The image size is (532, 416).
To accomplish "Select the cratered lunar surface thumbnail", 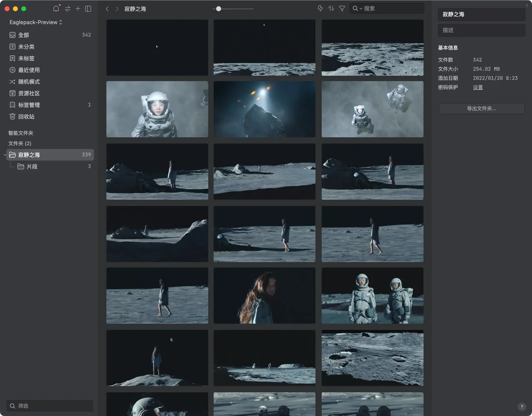I will point(372,358).
